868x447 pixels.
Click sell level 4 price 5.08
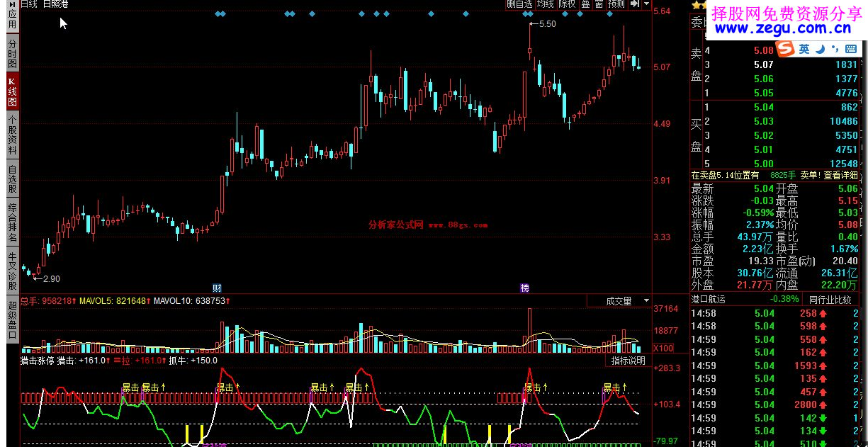pos(763,50)
